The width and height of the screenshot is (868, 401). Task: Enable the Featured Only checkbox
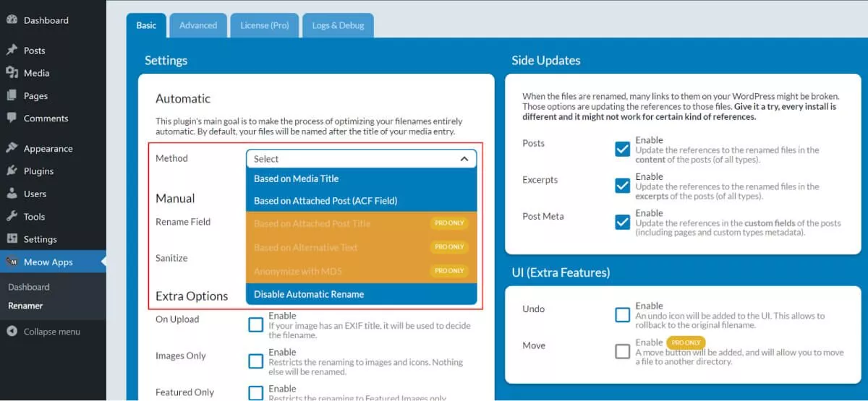click(255, 393)
